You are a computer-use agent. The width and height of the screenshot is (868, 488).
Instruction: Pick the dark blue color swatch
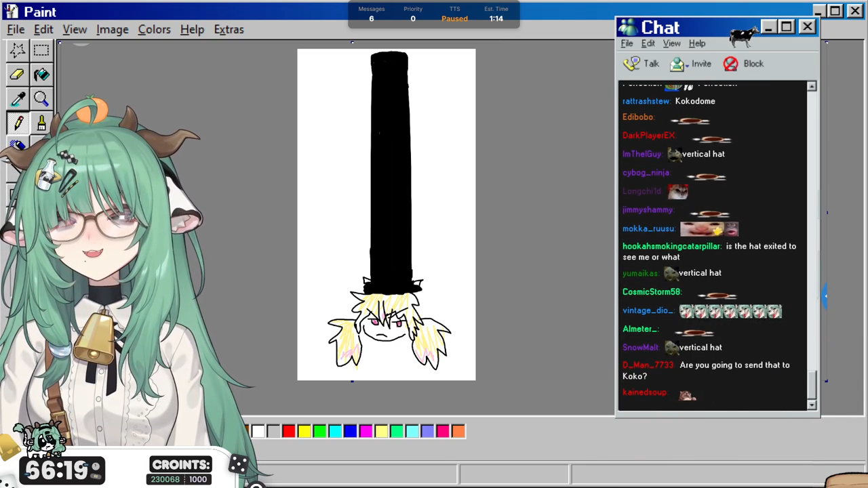click(x=351, y=431)
